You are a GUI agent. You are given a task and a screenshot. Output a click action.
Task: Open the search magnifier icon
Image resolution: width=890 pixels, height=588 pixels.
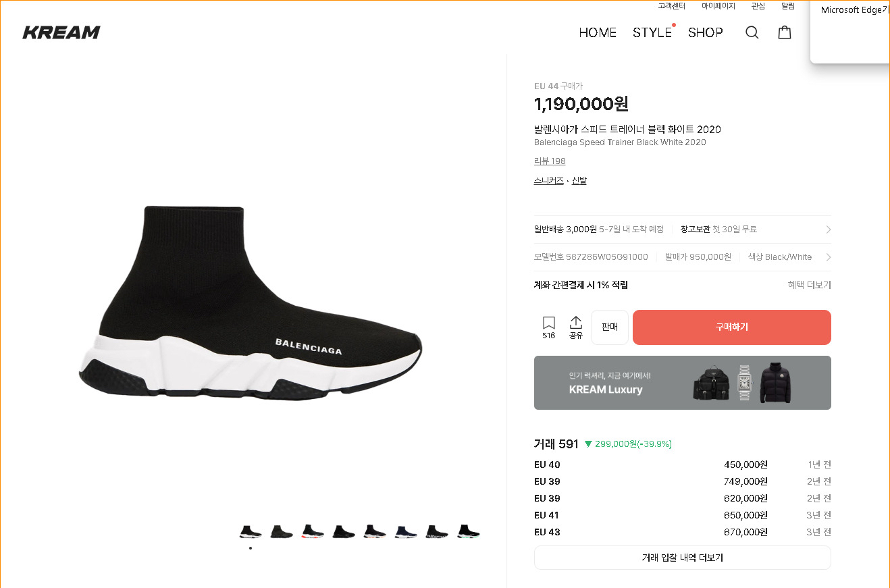[752, 32]
